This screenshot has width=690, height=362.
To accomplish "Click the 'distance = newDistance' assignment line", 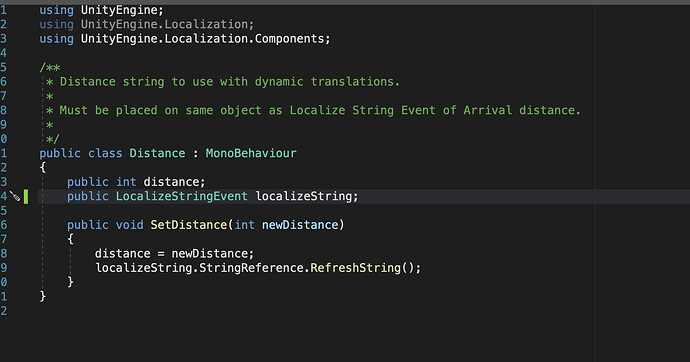I will pos(175,253).
